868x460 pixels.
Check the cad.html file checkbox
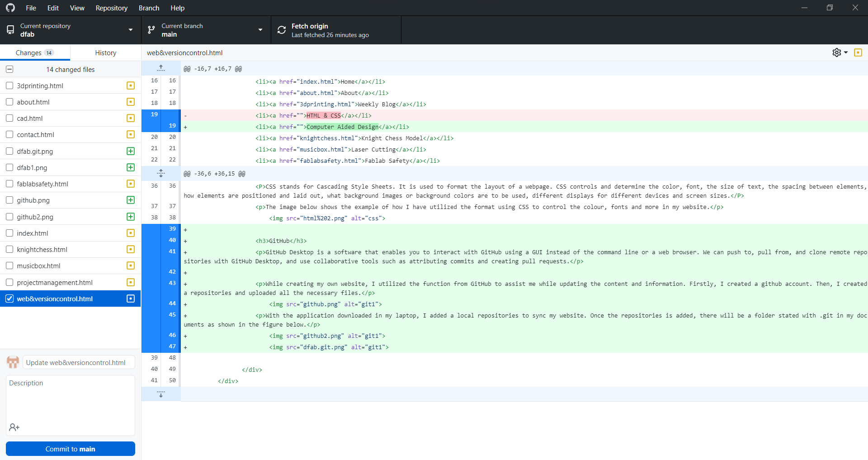[9, 118]
